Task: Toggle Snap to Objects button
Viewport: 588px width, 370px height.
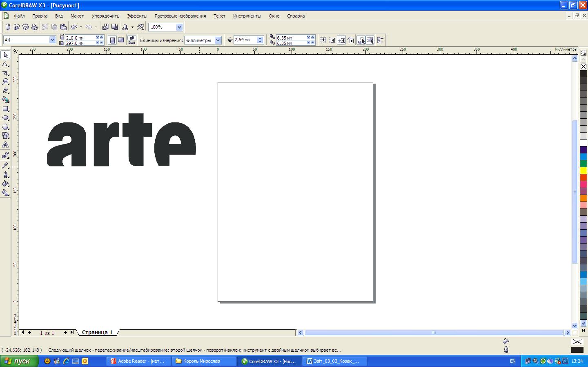Action: pyautogui.click(x=342, y=40)
